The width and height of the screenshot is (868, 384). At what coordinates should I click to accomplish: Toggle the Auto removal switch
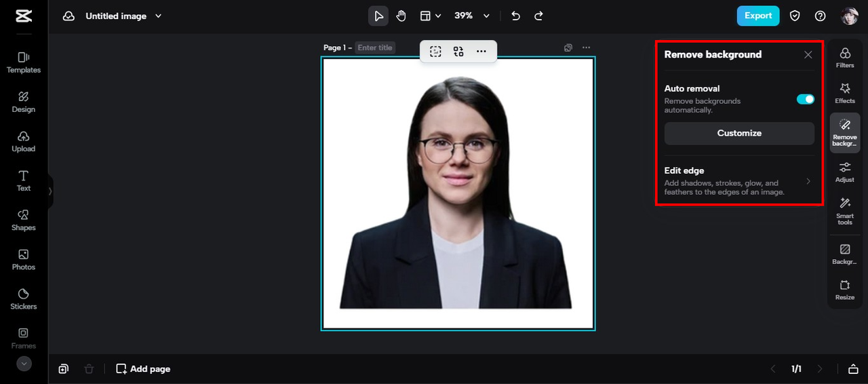pyautogui.click(x=806, y=99)
